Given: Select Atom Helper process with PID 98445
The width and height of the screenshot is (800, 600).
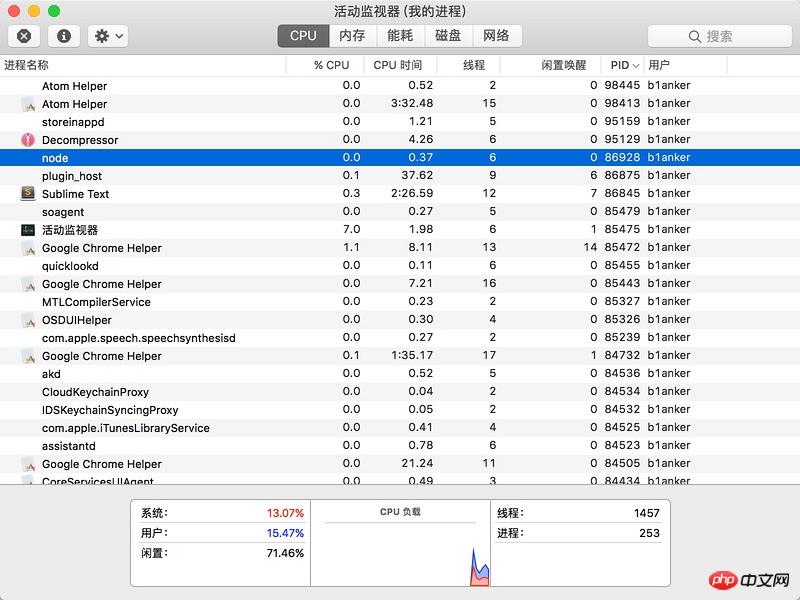Looking at the screenshot, I should 400,86.
